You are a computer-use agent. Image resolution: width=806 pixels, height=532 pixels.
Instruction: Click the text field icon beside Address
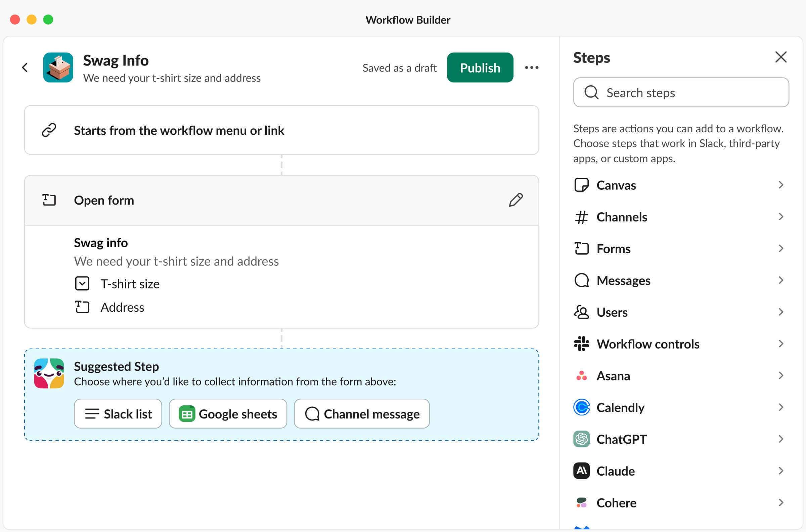click(x=82, y=307)
